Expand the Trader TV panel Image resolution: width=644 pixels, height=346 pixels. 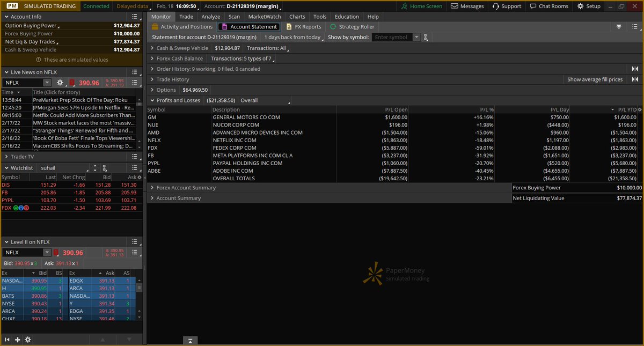point(6,157)
